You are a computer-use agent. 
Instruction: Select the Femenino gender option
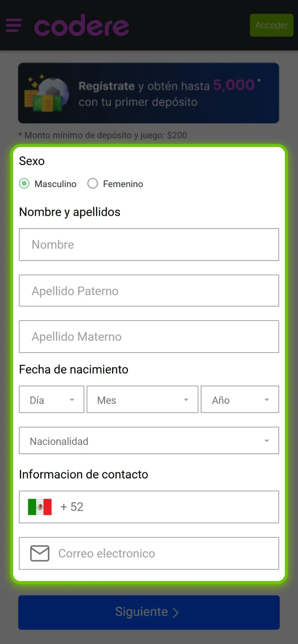pos(93,184)
